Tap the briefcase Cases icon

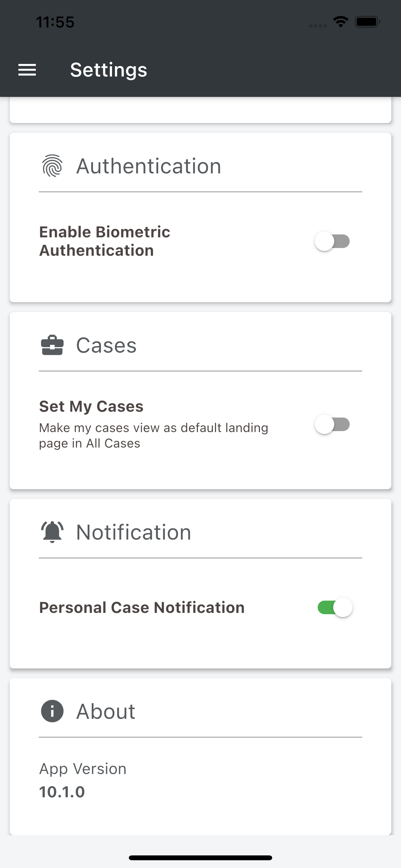52,345
